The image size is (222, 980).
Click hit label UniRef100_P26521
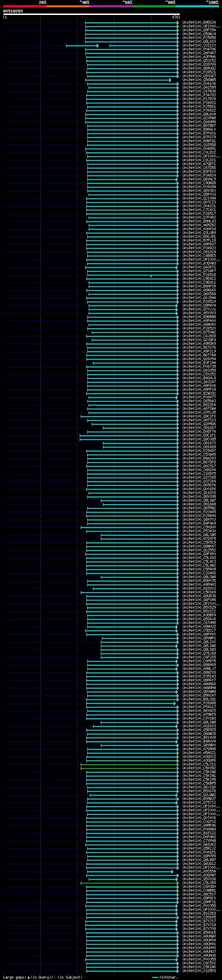pyautogui.click(x=199, y=72)
